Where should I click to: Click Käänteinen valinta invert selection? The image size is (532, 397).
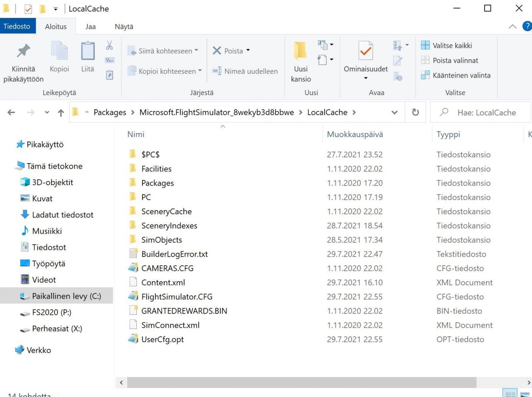(456, 75)
